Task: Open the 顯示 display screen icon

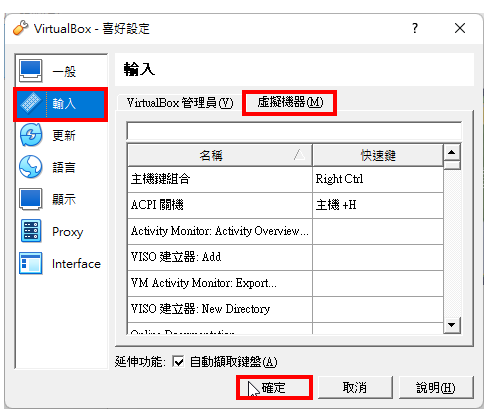Action: 30,199
